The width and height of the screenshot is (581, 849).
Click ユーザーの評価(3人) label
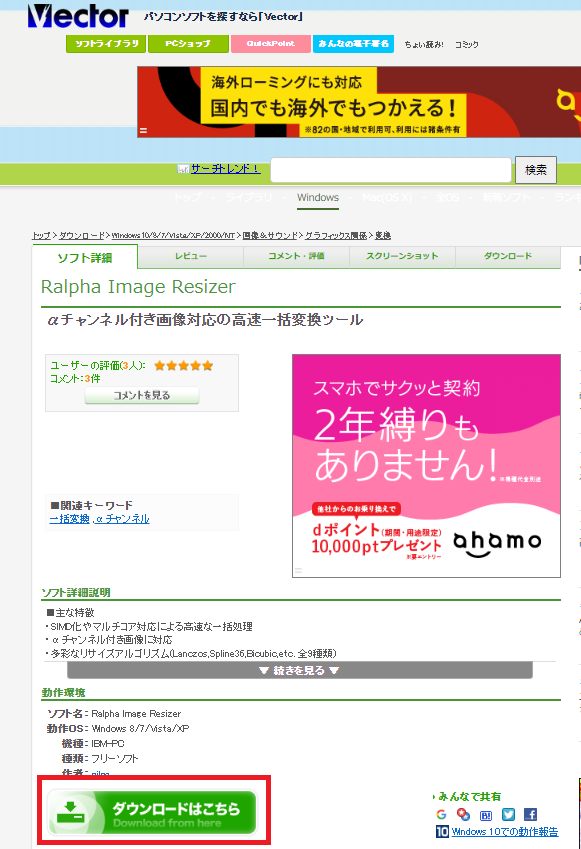click(x=97, y=365)
